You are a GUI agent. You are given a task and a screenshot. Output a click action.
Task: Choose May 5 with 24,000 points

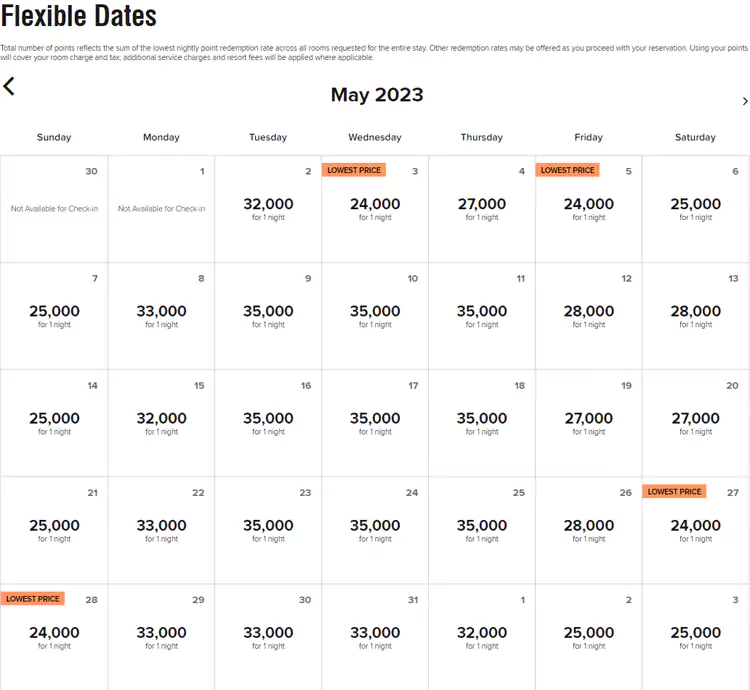[588, 208]
